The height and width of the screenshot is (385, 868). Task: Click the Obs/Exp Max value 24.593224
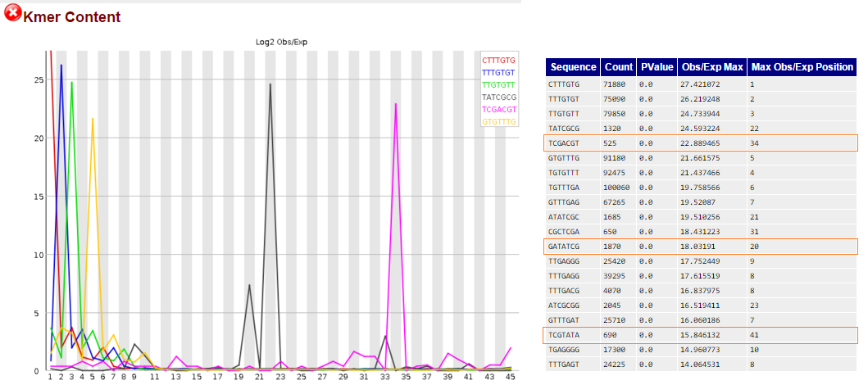point(700,128)
